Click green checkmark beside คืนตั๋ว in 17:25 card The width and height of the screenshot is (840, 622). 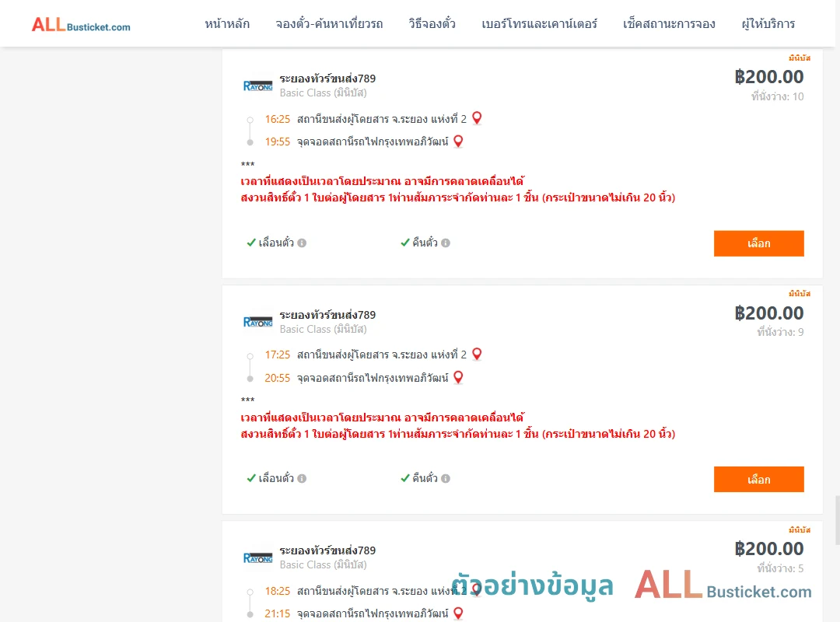click(x=405, y=478)
